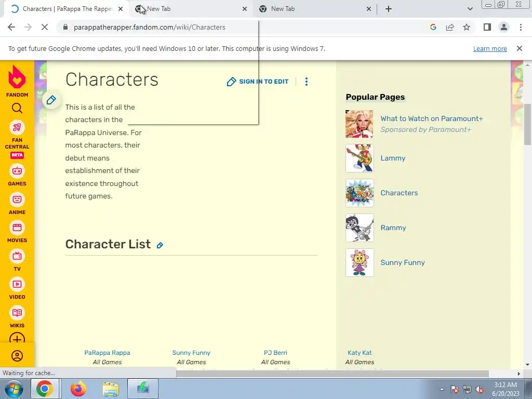
Task: Click the address bar URL
Action: click(x=149, y=27)
